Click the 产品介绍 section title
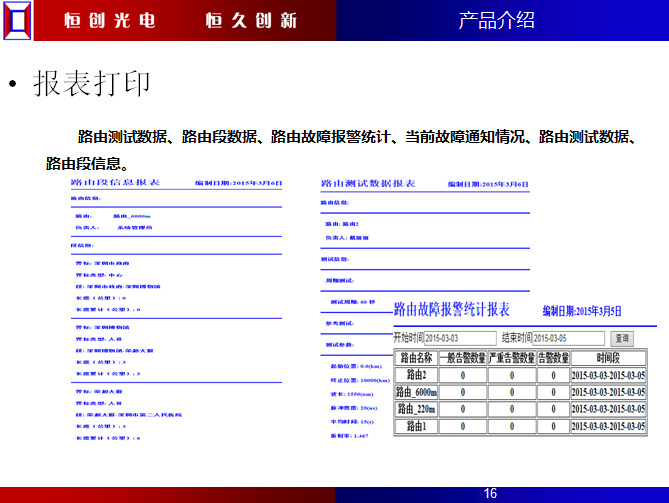Screen dimensions: 669x503 click(496, 20)
